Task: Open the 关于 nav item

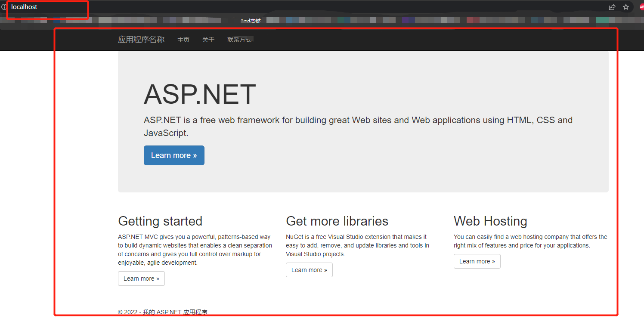Action: point(208,40)
